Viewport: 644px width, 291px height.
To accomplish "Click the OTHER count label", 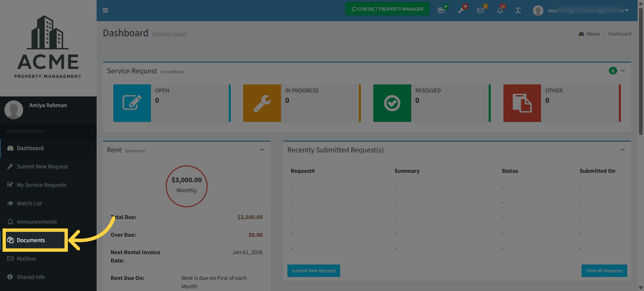I will pos(554,90).
